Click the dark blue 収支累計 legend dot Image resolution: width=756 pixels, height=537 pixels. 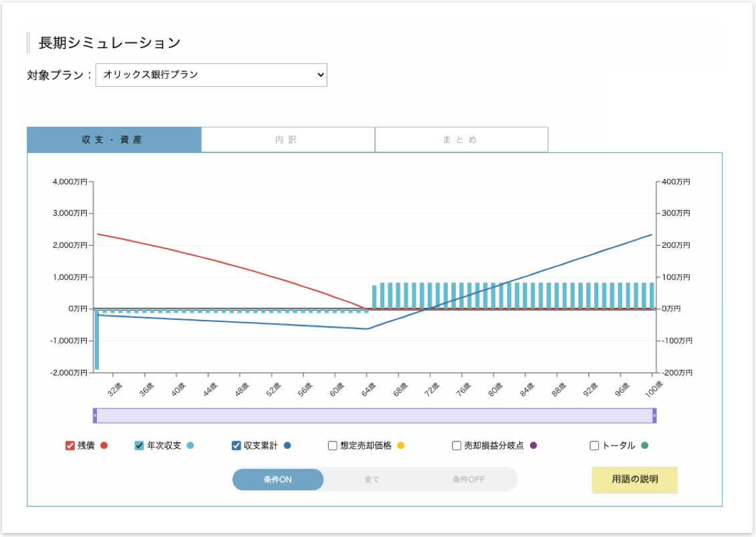click(x=287, y=445)
